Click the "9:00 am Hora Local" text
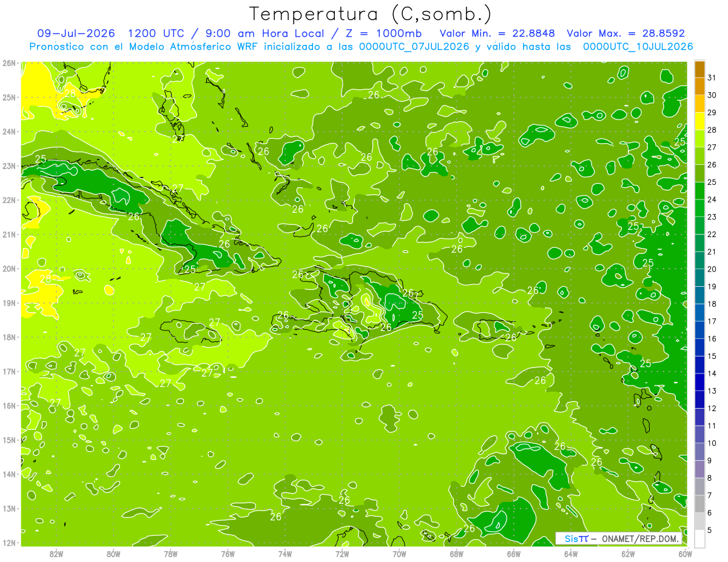The width and height of the screenshot is (728, 562). (x=267, y=33)
